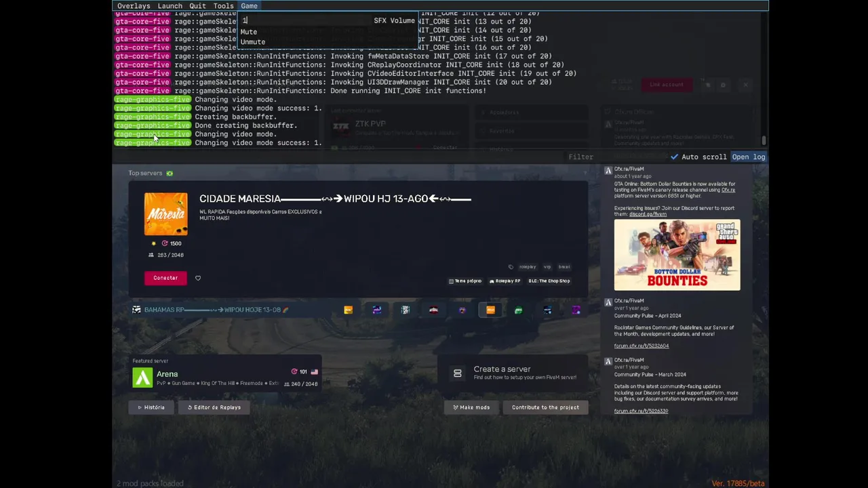Screen dimensions: 868x488
Task: Favorite Cidade Maresia with heart icon
Action: (x=198, y=278)
